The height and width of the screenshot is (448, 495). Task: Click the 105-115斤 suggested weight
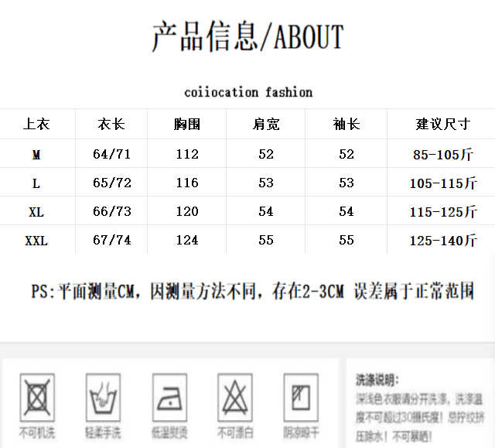(x=443, y=183)
